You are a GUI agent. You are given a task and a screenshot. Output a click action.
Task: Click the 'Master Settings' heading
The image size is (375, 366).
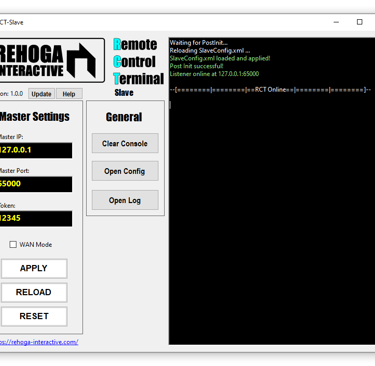pos(35,117)
